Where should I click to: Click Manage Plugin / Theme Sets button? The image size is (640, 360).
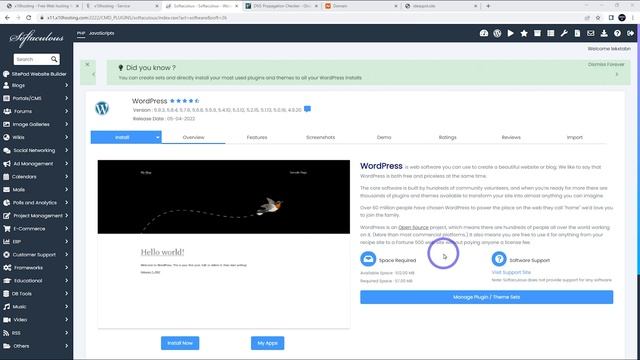487,297
